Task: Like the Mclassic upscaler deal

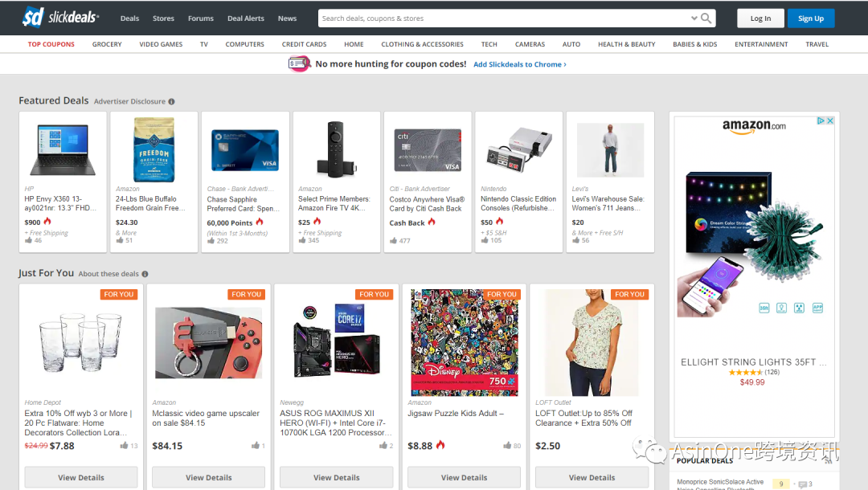Action: [256, 445]
